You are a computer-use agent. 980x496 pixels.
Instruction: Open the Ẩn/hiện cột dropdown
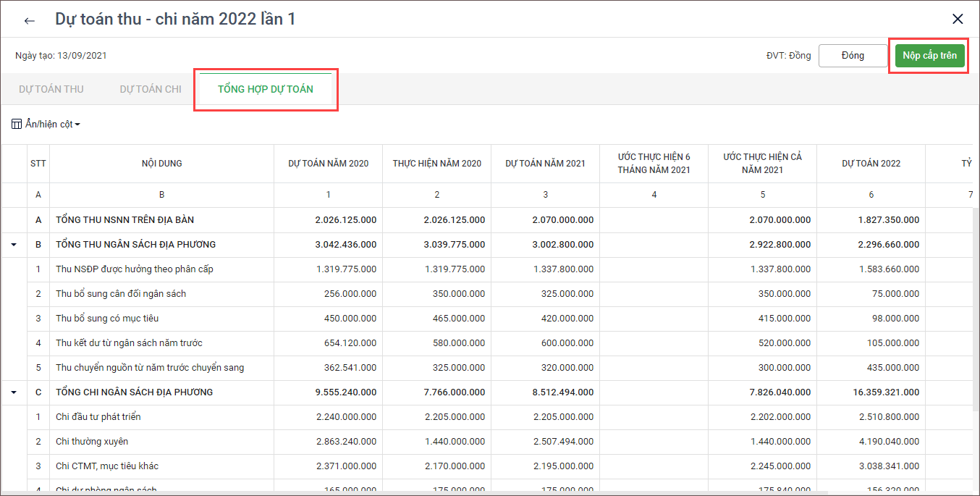point(52,125)
